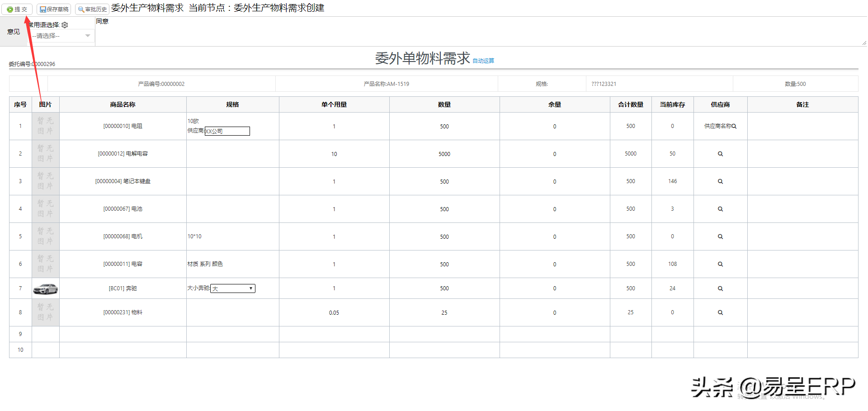Open supplier lookup for 电机 row
This screenshot has height=411, width=868.
720,236
